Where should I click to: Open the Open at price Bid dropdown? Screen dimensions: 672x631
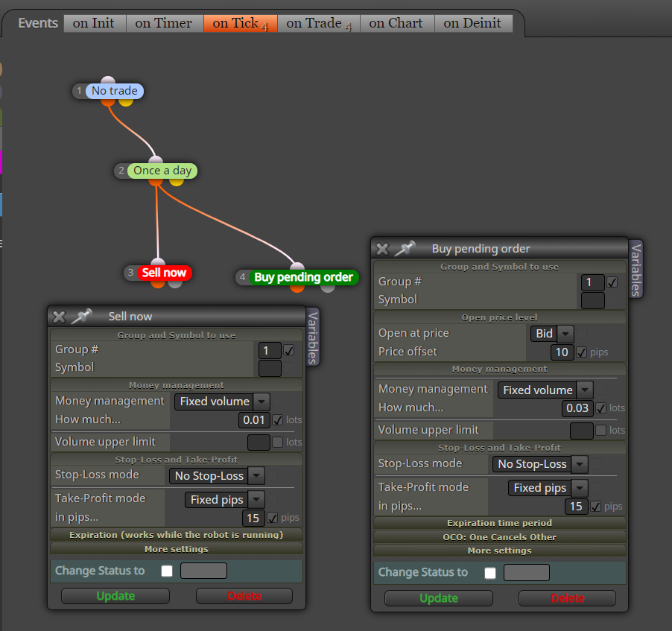point(552,334)
